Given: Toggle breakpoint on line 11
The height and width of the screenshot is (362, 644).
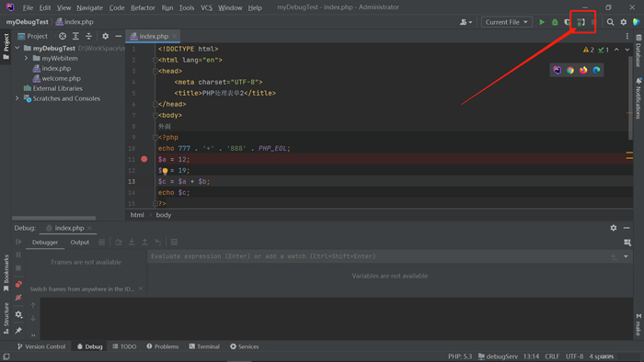Looking at the screenshot, I should [144, 159].
